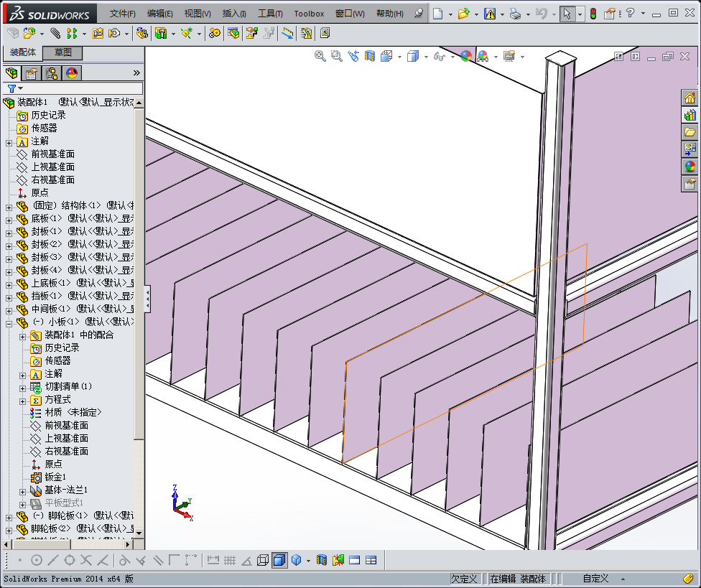Open the 插入(I) menu
701x588 pixels.
tap(234, 14)
